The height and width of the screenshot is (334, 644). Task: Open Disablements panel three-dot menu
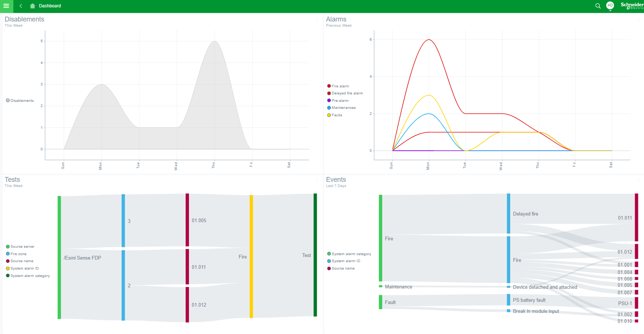coord(318,20)
